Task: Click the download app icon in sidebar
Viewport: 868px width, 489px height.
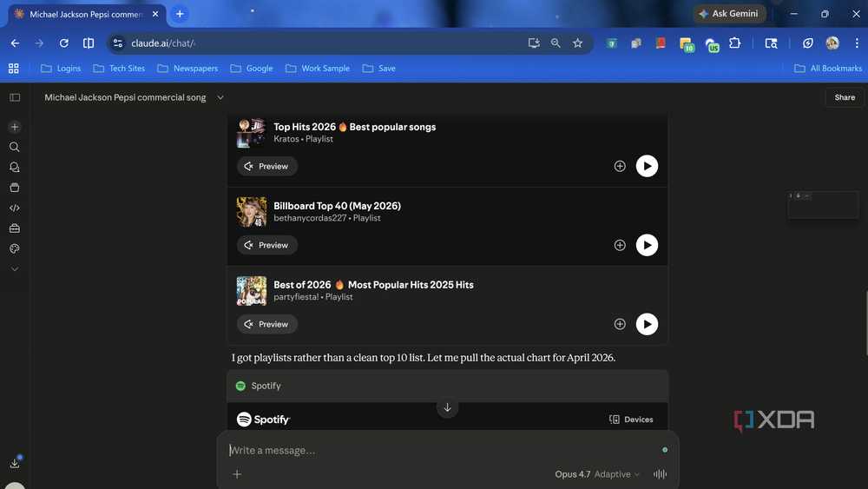Action: [15, 463]
